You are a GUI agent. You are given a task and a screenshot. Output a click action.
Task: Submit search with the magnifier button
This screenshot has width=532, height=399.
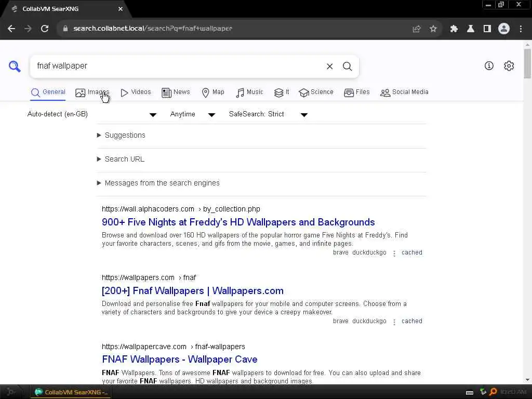point(347,66)
